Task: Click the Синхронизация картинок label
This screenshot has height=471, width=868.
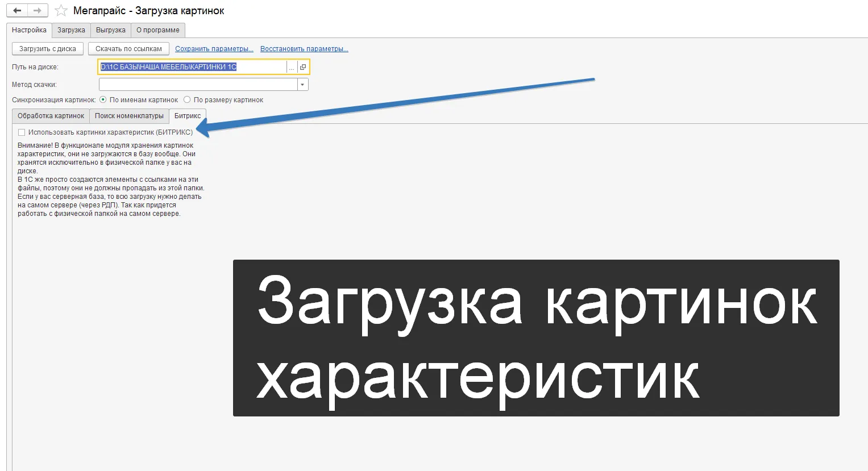Action: click(54, 100)
